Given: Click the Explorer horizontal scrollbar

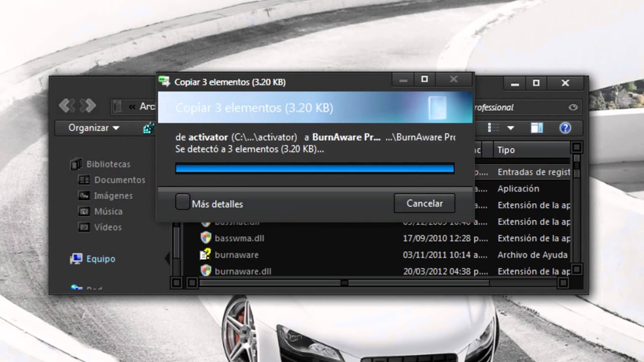Looking at the screenshot, I should coord(344,283).
